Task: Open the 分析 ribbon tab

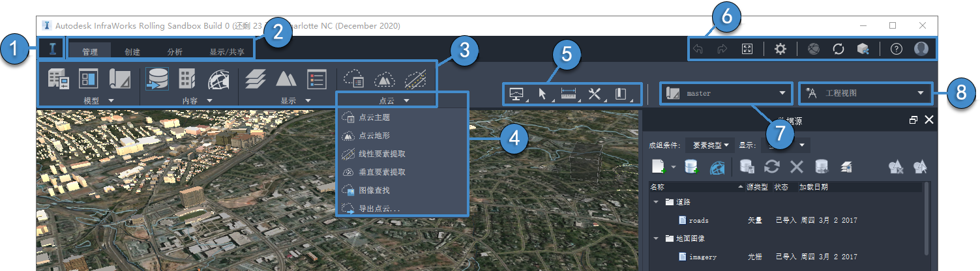Action: pos(175,51)
